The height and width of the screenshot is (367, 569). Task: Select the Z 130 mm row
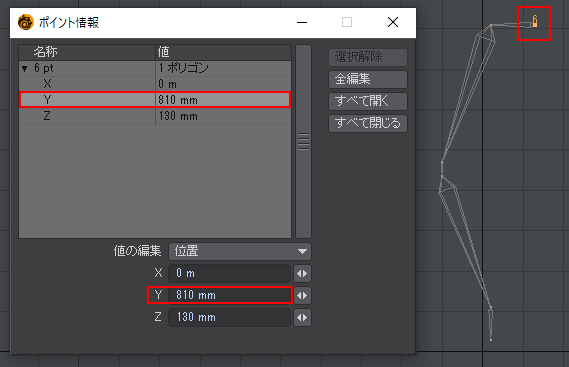click(155, 116)
